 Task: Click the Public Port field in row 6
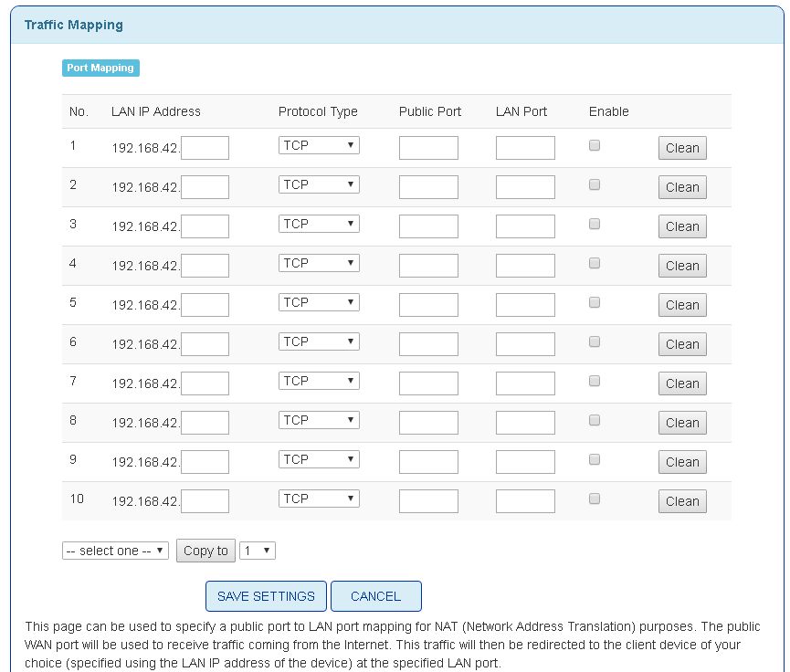click(428, 344)
